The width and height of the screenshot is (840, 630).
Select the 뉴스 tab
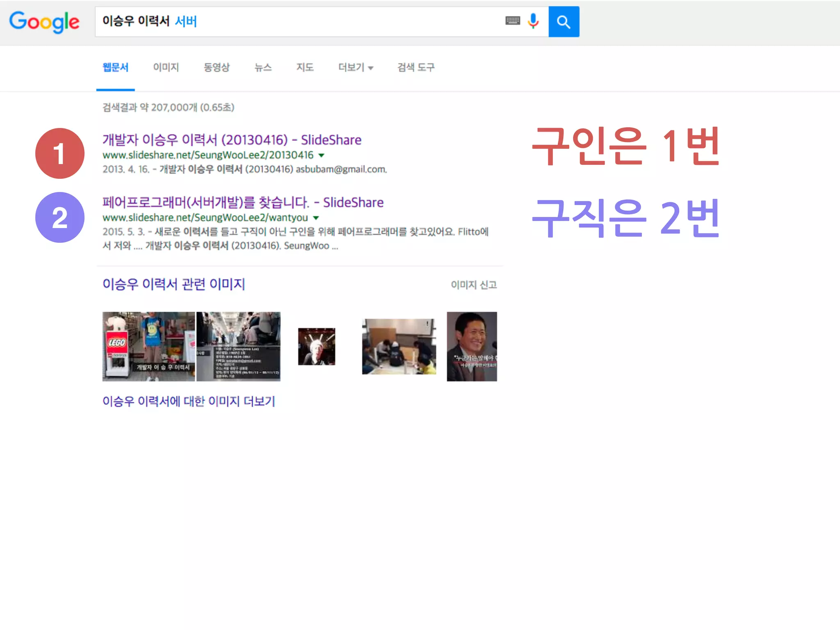click(x=263, y=67)
